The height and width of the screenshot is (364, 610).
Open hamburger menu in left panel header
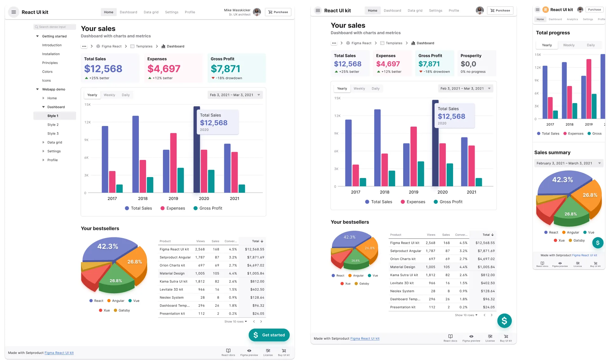pos(14,12)
